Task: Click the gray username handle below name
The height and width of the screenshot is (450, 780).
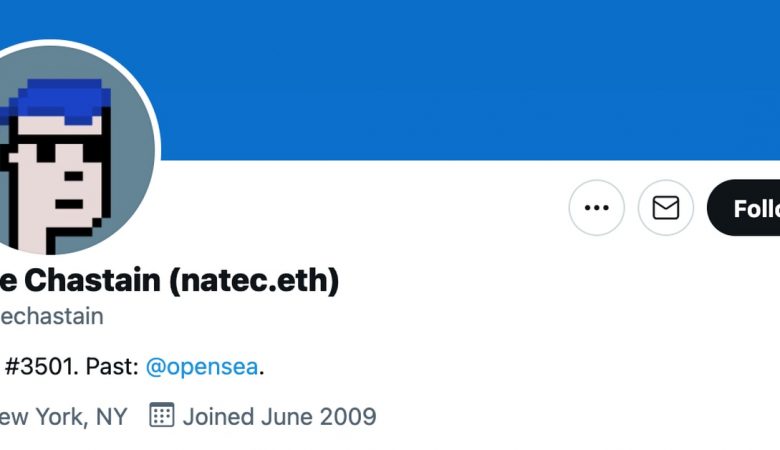Action: [x=52, y=316]
